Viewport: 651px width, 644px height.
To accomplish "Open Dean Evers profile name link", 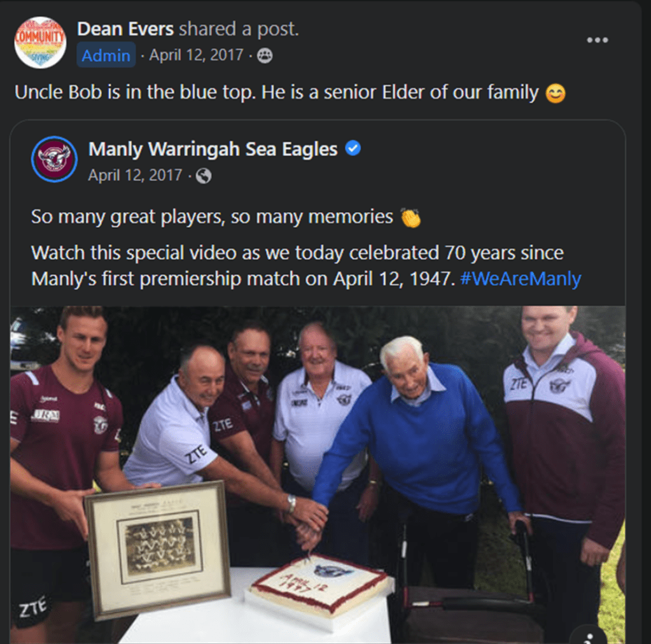I will click(x=125, y=29).
